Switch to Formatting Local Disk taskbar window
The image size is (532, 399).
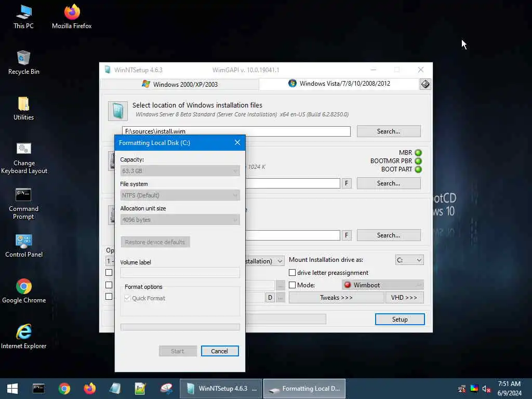[304, 389]
